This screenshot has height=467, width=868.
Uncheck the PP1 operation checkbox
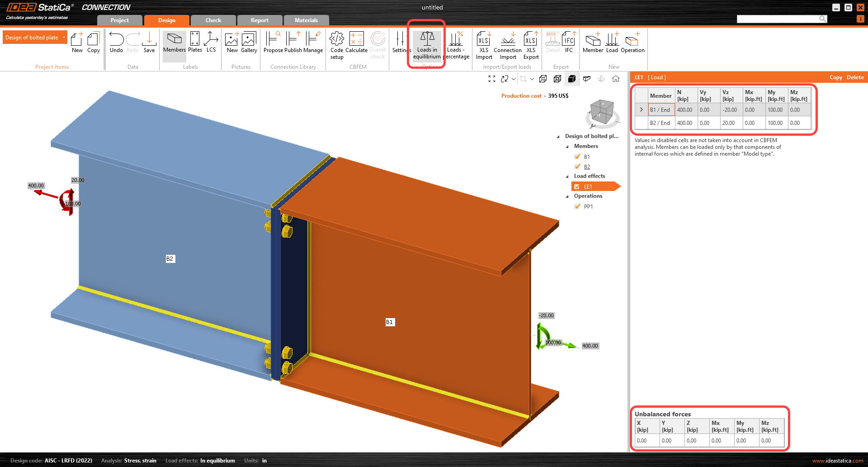pyautogui.click(x=577, y=206)
